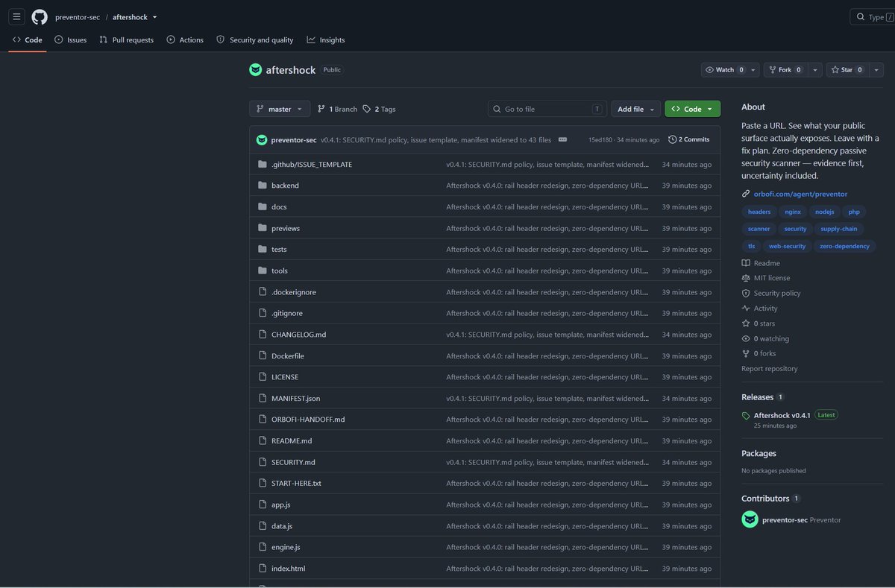Select the headers topic tag
The height and width of the screenshot is (588, 895).
click(759, 212)
